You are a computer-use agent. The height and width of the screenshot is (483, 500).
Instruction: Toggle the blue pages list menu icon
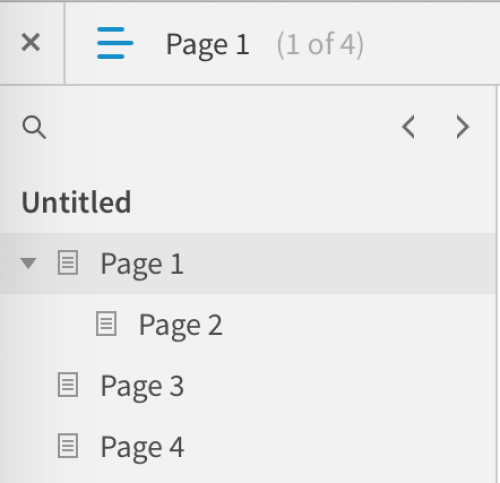pyautogui.click(x=115, y=43)
